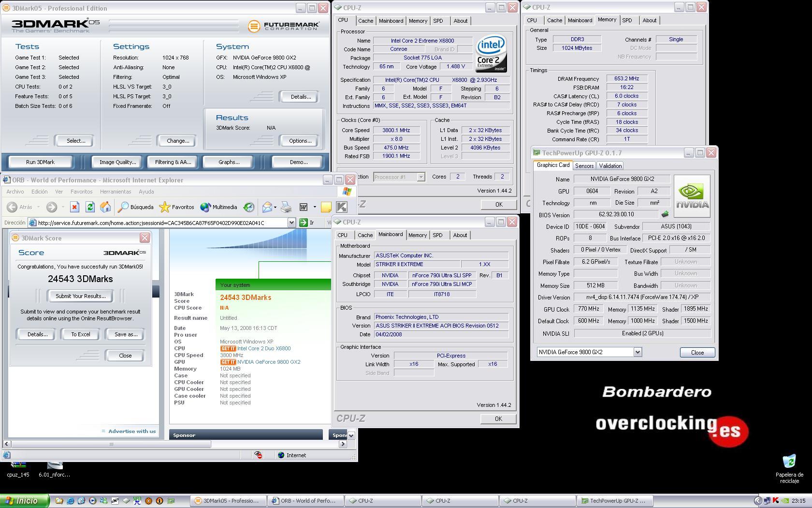Open Favoritos star in the IE toolbar
Viewport: 812px width, 508px height.
177,207
